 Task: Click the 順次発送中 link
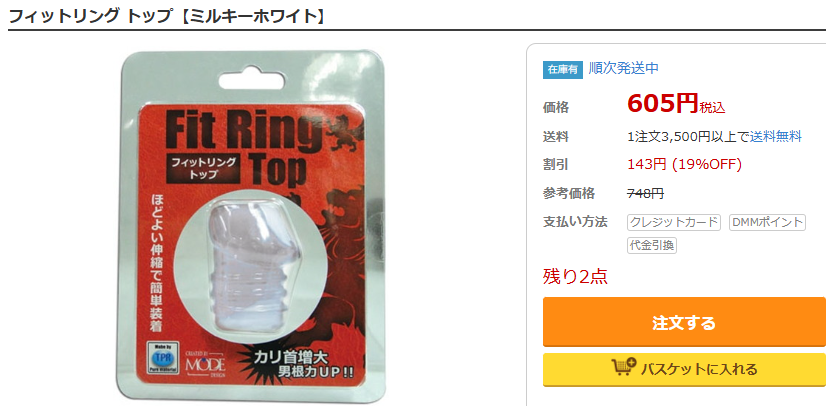[x=624, y=68]
